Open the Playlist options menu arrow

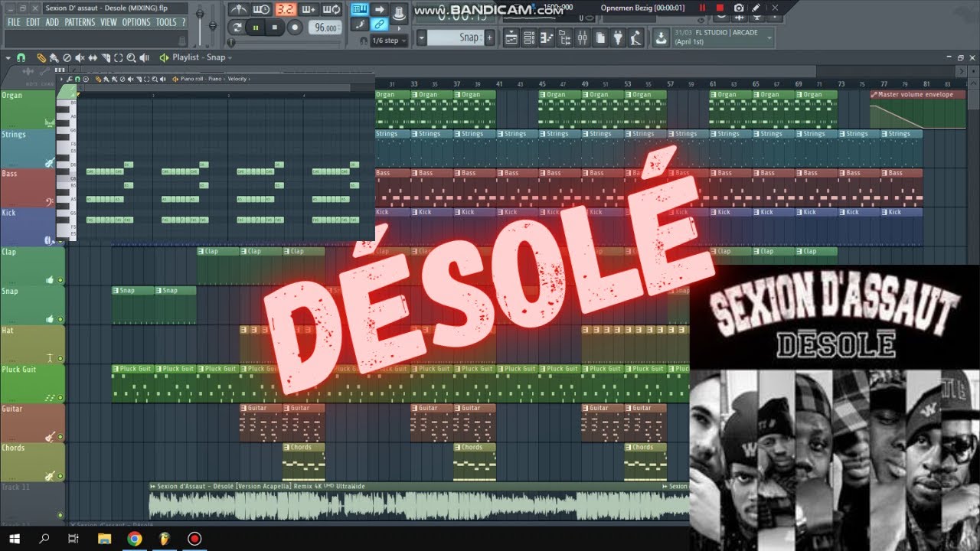pyautogui.click(x=8, y=57)
